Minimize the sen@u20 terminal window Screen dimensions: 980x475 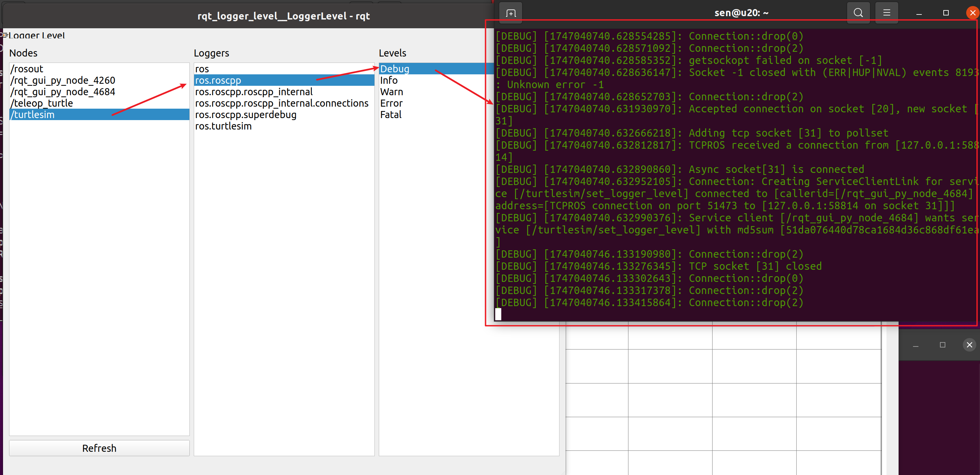[919, 13]
